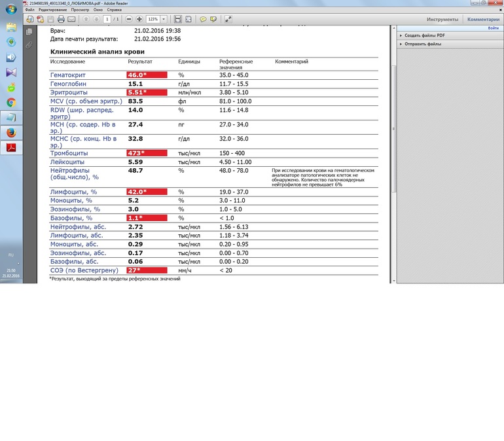Viewport: 504px width, 441px height.
Task: Open Google Chrome from the taskbar
Action: pyautogui.click(x=11, y=103)
